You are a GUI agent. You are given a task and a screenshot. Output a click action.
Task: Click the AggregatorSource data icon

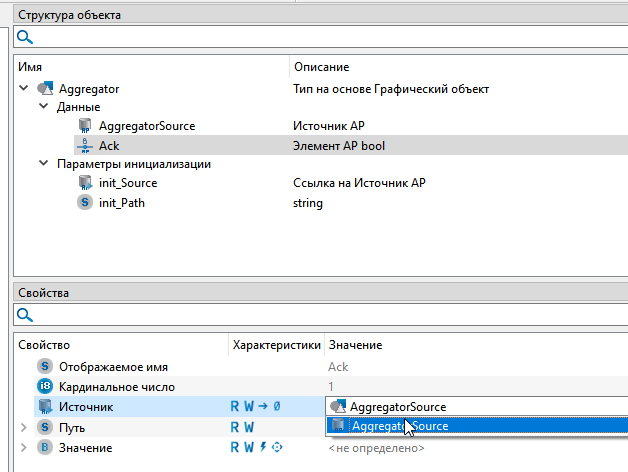tap(85, 126)
